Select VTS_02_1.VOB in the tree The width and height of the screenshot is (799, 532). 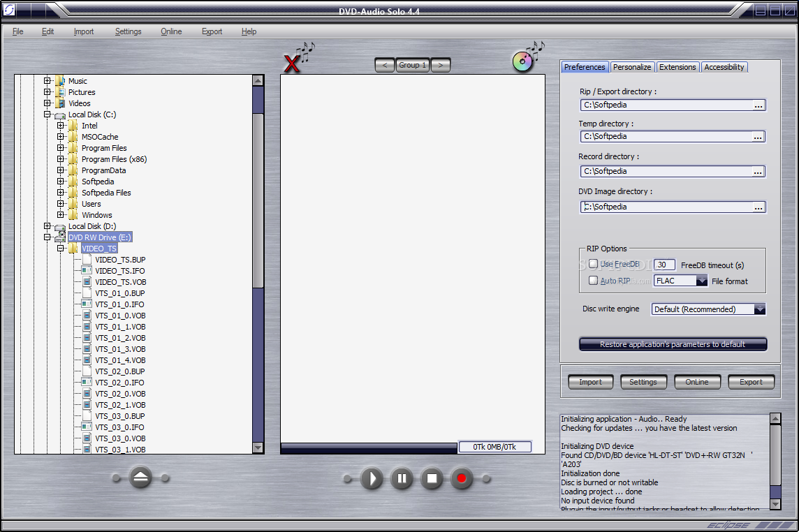point(120,405)
